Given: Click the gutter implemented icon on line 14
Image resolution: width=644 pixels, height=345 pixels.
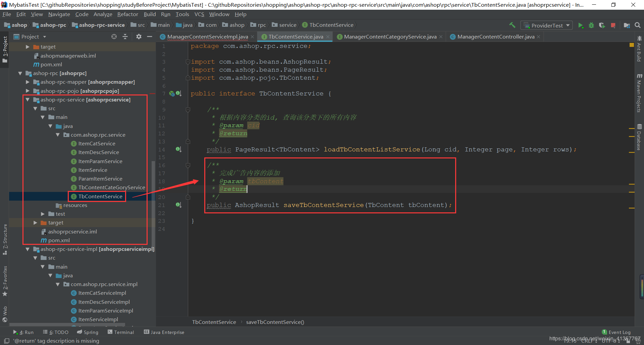Looking at the screenshot, I should coord(178,149).
